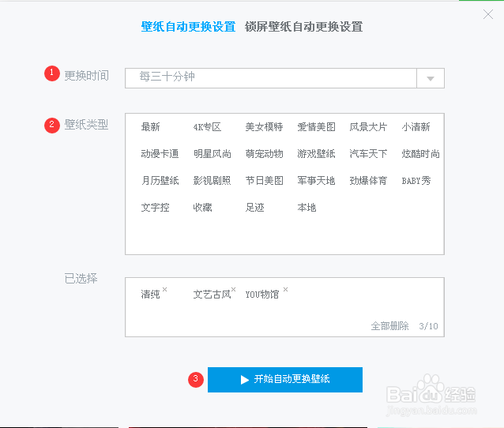The height and width of the screenshot is (428, 504).
Task: Click the 每三十分钟 interval field
Action: point(271,78)
